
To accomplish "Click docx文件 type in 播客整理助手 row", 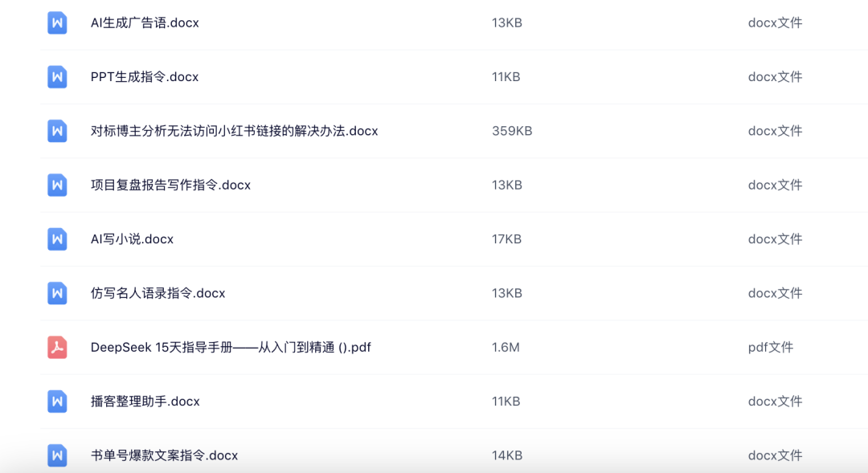I will tap(775, 402).
